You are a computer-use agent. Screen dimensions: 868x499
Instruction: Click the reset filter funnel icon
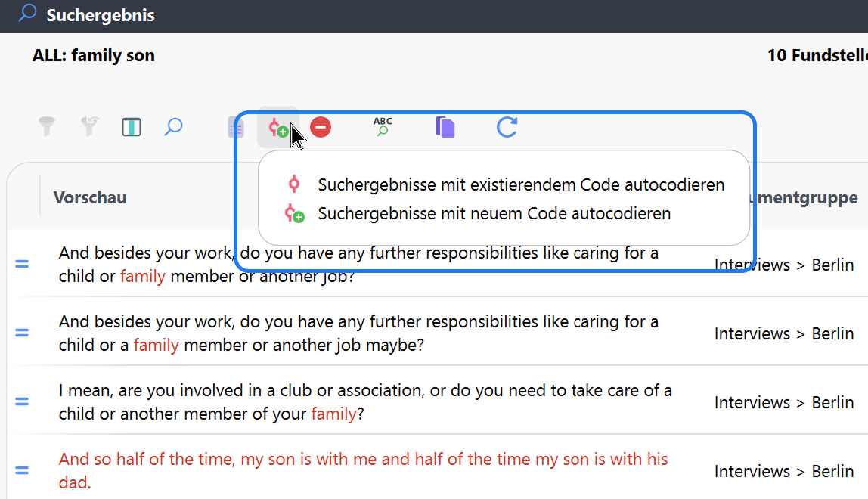point(89,127)
